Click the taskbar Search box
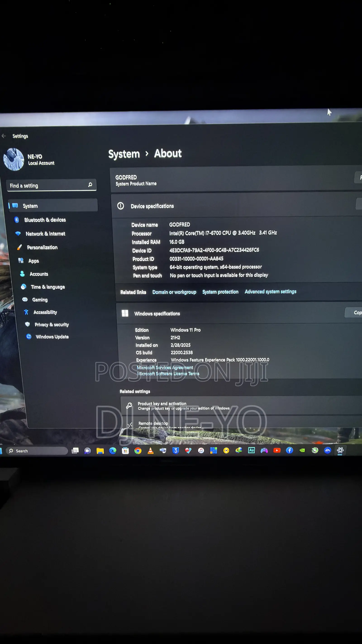The width and height of the screenshot is (362, 644). click(x=37, y=451)
